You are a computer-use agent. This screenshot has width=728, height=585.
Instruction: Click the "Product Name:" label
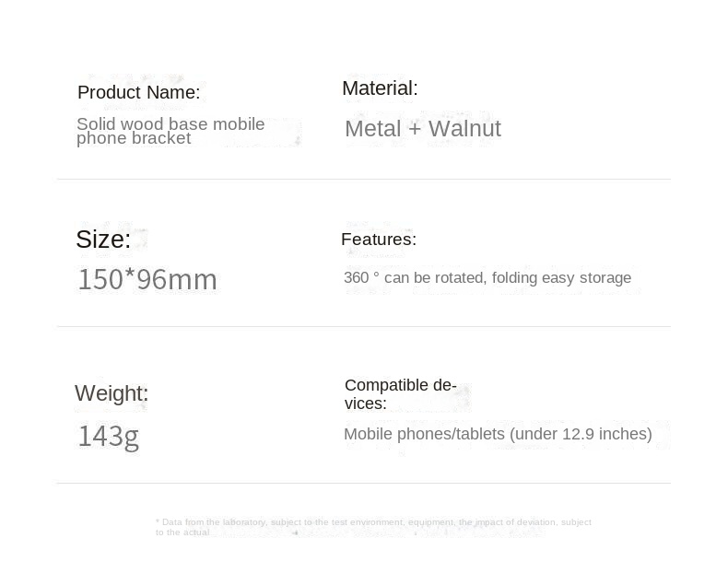[x=138, y=92]
